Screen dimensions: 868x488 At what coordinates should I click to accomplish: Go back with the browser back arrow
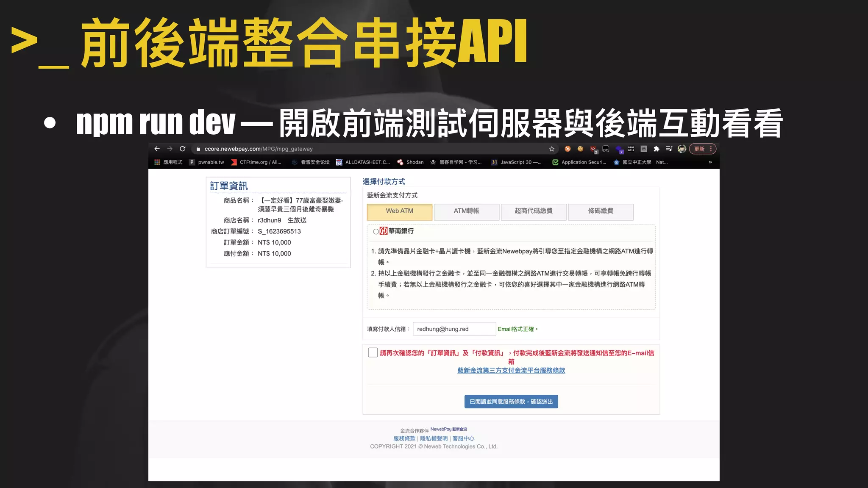coord(157,149)
